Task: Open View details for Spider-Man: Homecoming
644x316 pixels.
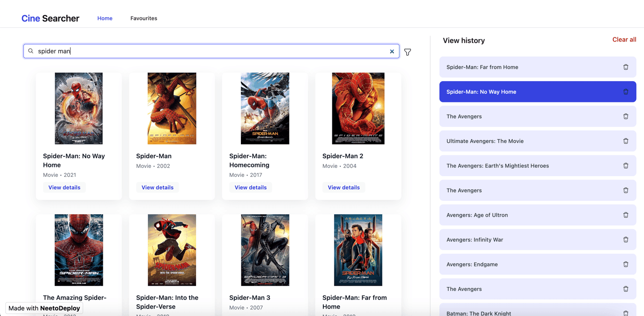Action: tap(250, 187)
